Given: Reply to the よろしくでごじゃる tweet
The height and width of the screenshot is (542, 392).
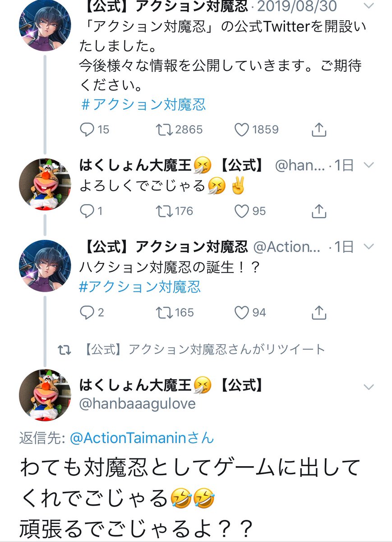Looking at the screenshot, I should click(87, 210).
